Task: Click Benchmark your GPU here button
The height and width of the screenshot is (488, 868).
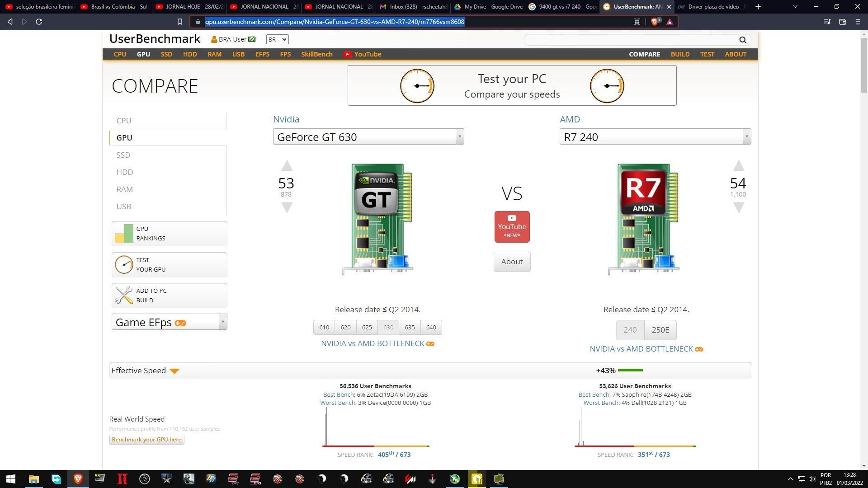Action: (x=146, y=440)
